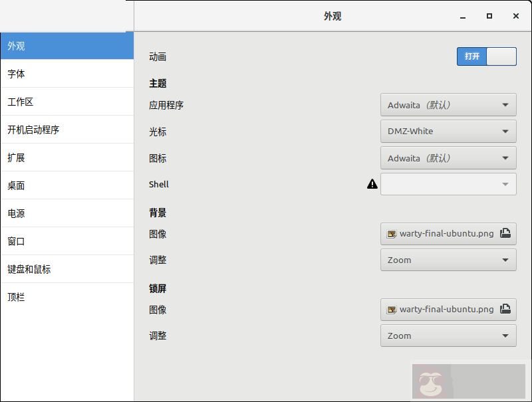Click the warning icon next to Shell theme
Screen dimensions: 532x402
coord(372,184)
